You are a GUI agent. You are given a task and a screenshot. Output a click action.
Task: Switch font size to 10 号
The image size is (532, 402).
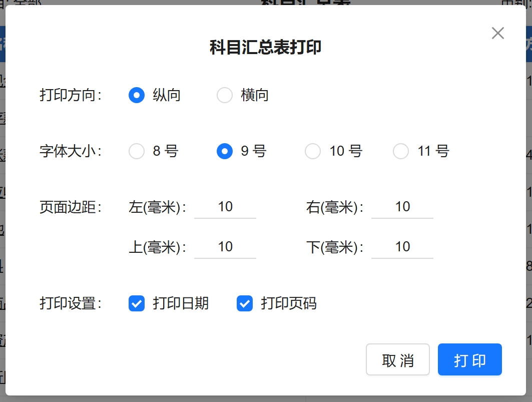coord(313,151)
